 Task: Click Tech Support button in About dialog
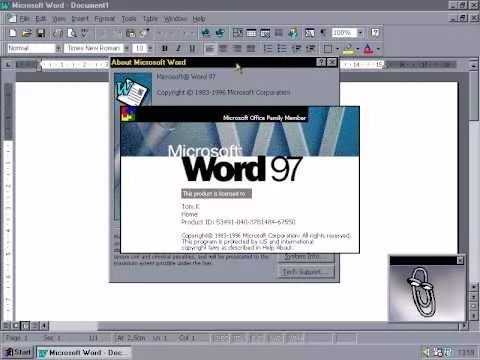click(x=306, y=272)
